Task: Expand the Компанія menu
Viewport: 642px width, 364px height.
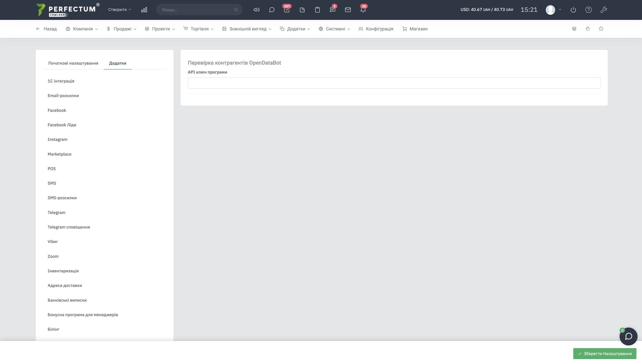Action: point(82,29)
